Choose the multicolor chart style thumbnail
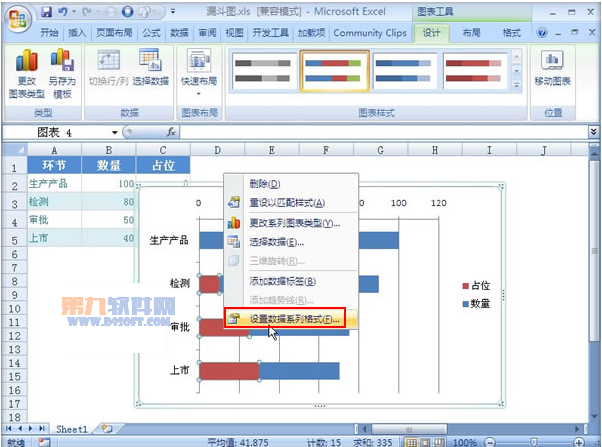602x447 pixels. point(334,71)
